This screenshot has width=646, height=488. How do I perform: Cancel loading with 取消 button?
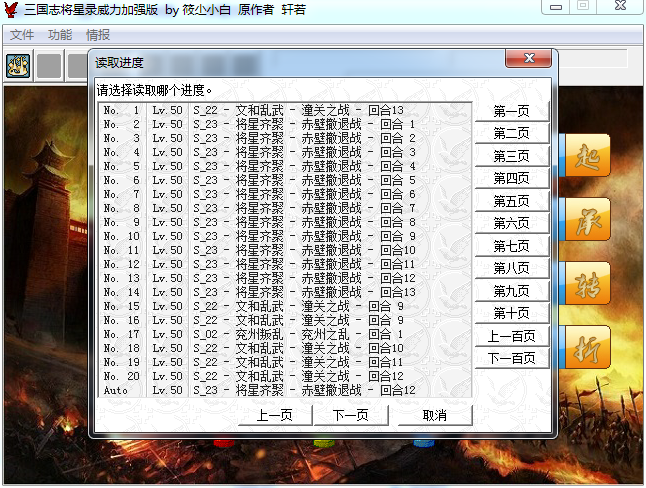[x=435, y=415]
